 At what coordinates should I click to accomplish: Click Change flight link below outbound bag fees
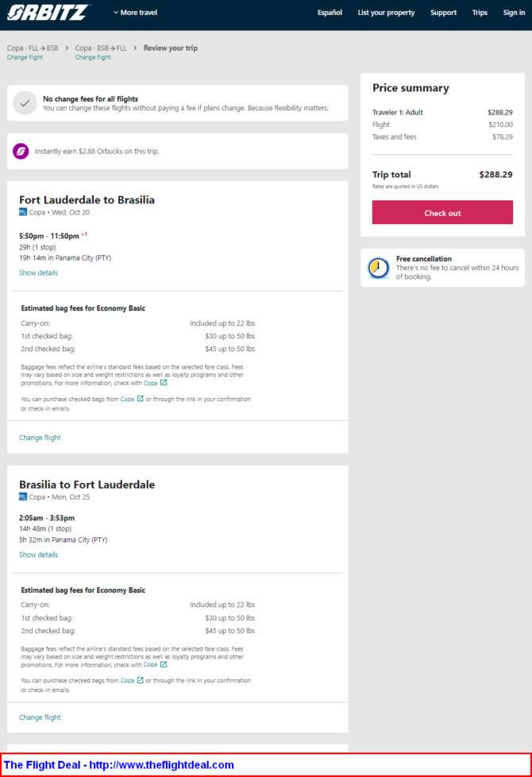[x=40, y=438]
